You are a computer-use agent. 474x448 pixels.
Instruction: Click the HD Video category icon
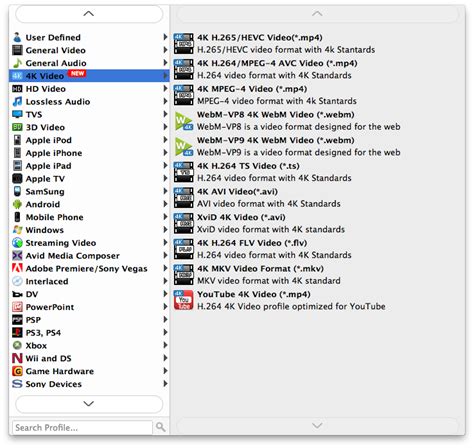17,89
